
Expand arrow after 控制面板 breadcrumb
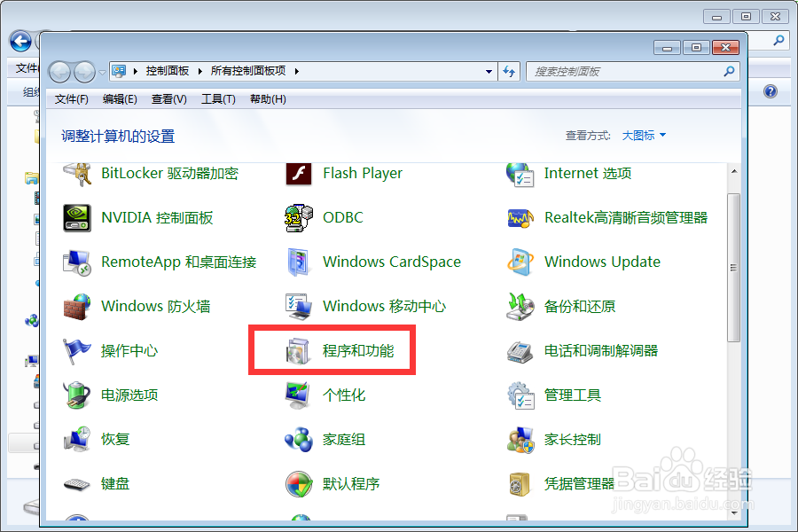[199, 71]
